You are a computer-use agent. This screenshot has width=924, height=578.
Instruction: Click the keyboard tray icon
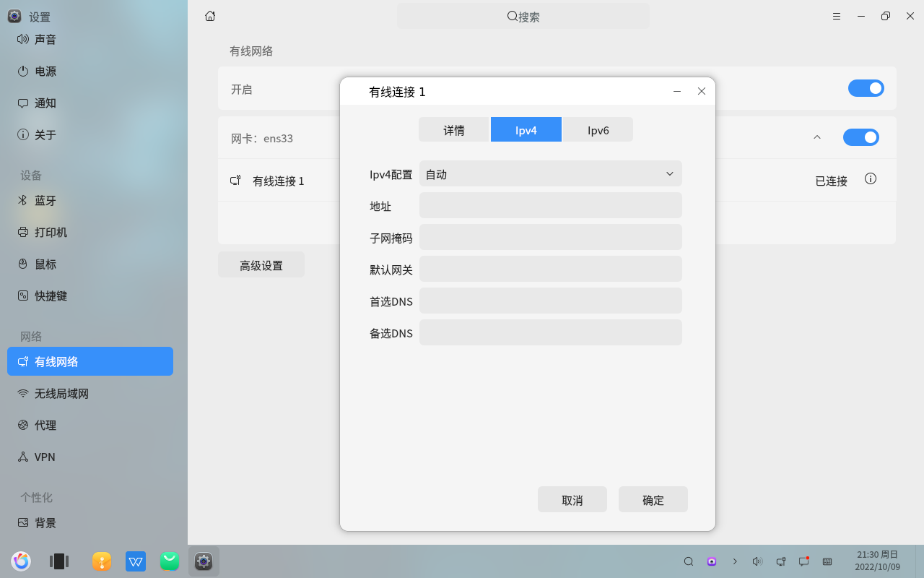point(827,561)
